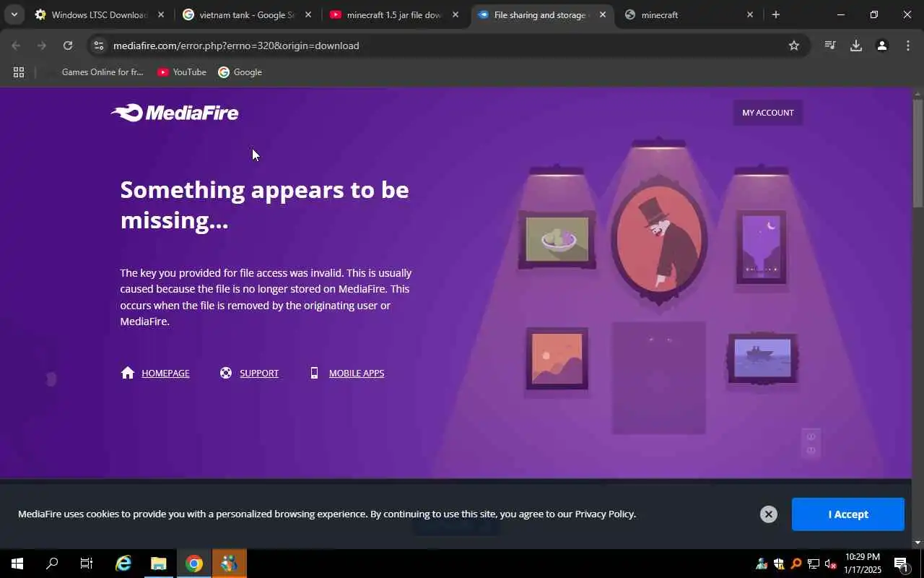The image size is (924, 578).
Task: Switch to Windows LTSC Download tab
Action: click(100, 14)
